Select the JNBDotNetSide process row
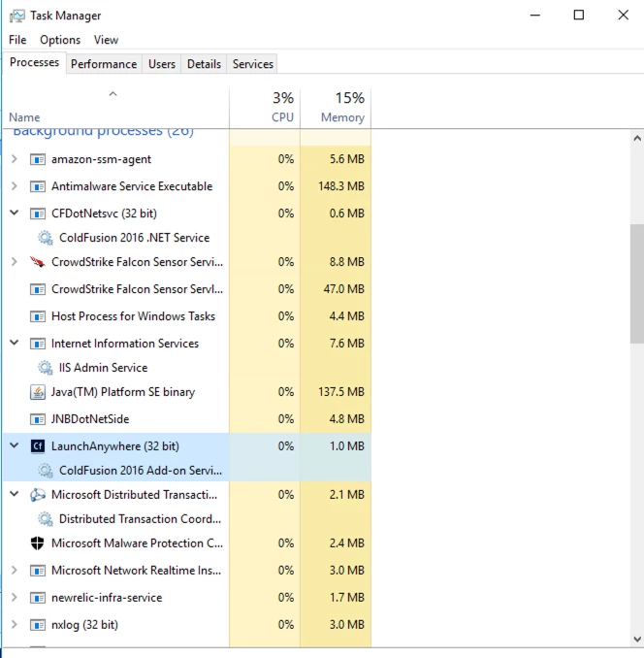 click(x=187, y=419)
